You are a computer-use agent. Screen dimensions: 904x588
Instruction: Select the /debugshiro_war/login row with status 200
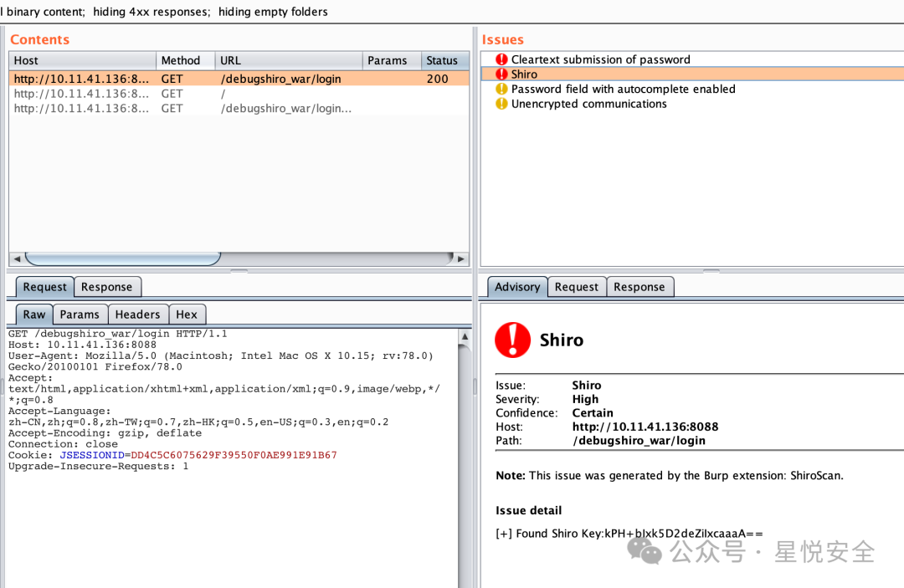(239, 79)
